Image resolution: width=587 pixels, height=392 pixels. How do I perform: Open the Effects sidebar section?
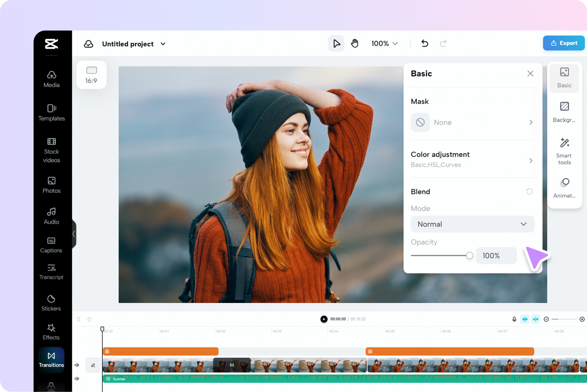(51, 332)
